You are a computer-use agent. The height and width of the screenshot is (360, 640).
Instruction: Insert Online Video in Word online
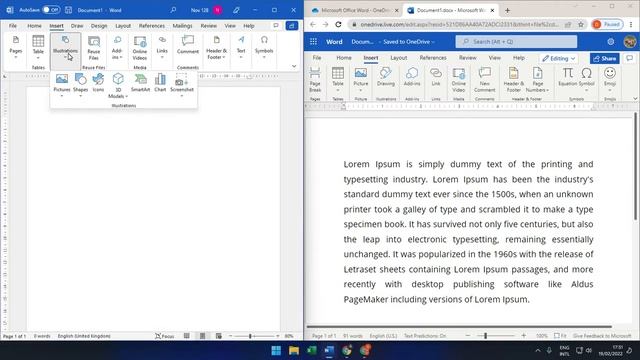tap(458, 80)
